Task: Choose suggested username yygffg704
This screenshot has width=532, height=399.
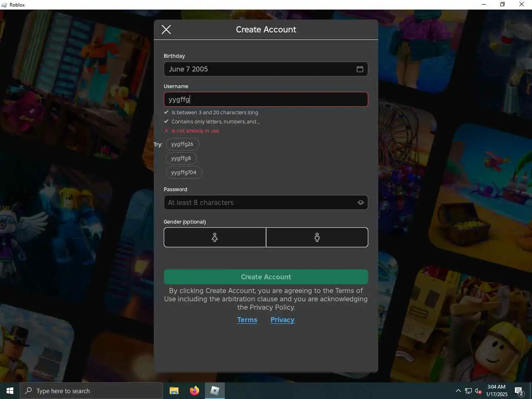Action: tap(184, 172)
